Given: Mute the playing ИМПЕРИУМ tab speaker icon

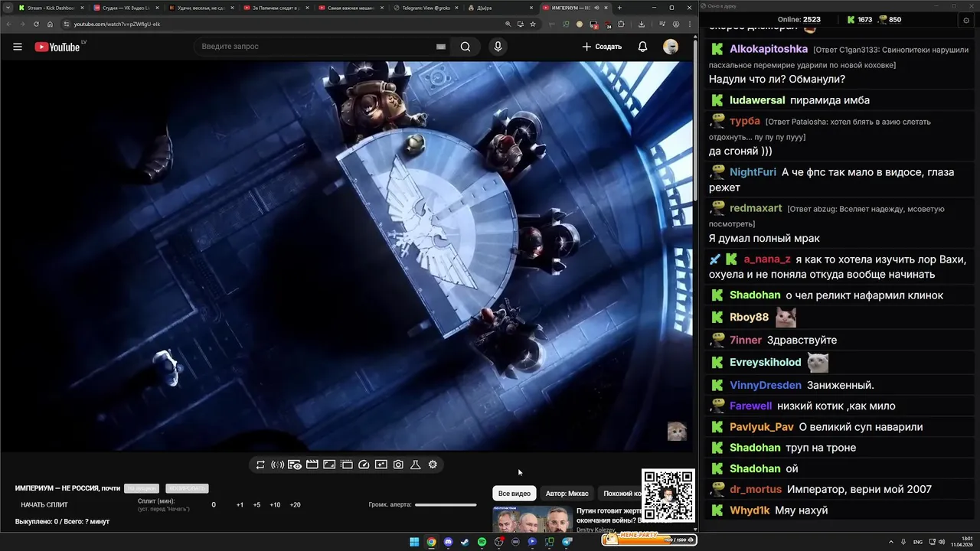Looking at the screenshot, I should [596, 8].
